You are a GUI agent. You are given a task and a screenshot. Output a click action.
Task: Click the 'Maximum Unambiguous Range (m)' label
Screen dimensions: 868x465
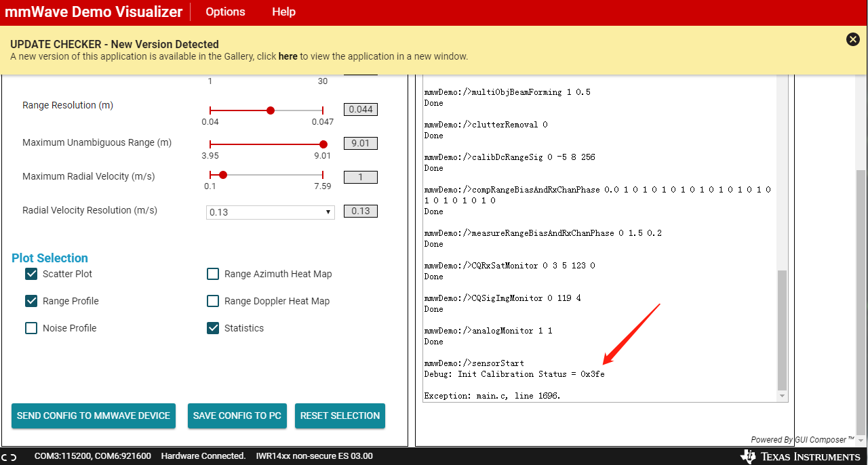tap(97, 143)
